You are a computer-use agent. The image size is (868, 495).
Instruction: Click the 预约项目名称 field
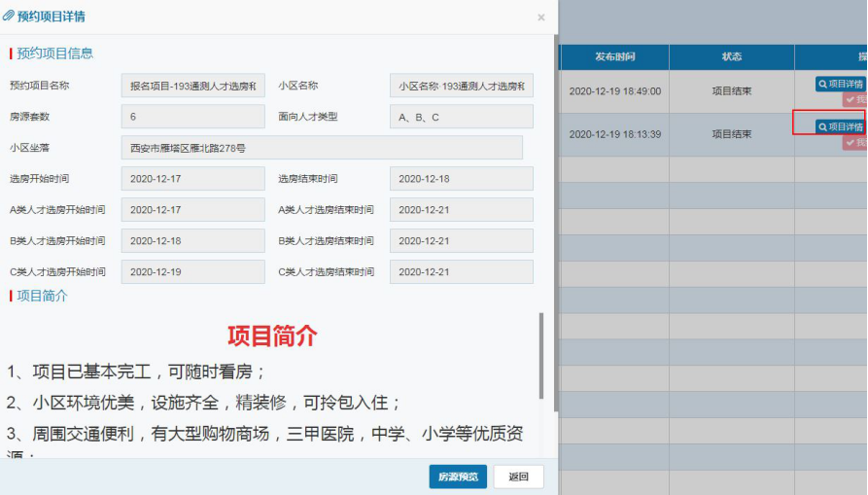pos(192,86)
